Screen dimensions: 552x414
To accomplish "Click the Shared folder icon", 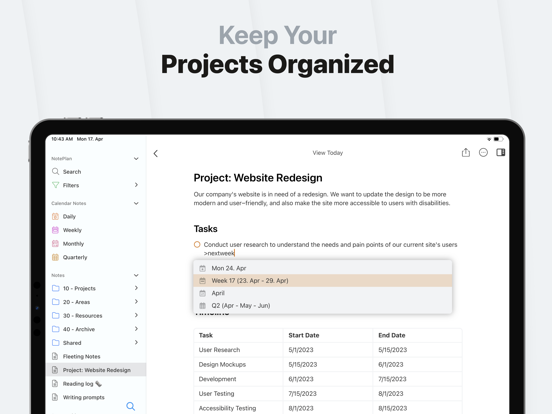I will [56, 343].
